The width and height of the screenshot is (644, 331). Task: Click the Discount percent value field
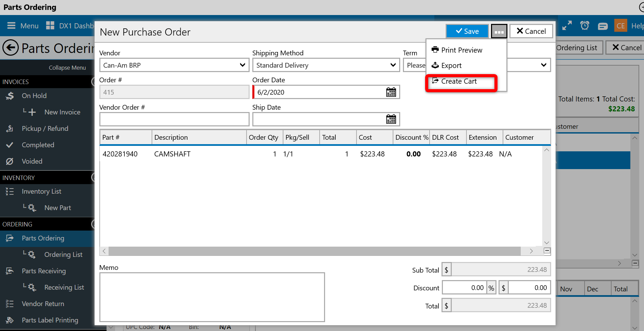(x=465, y=288)
